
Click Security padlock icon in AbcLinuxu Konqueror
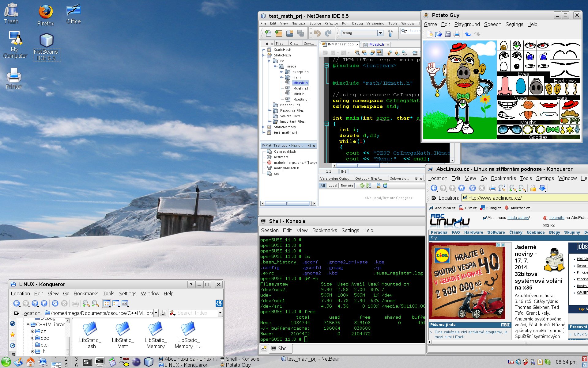point(533,188)
